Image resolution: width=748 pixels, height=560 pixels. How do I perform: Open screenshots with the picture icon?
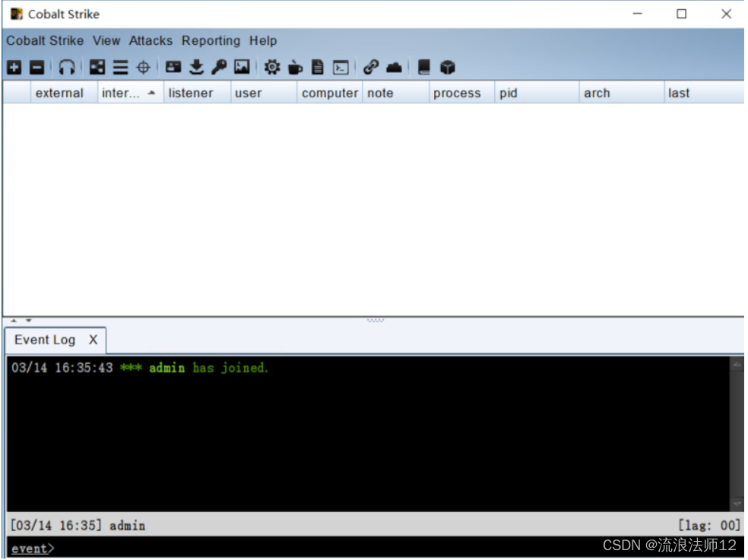click(x=242, y=68)
